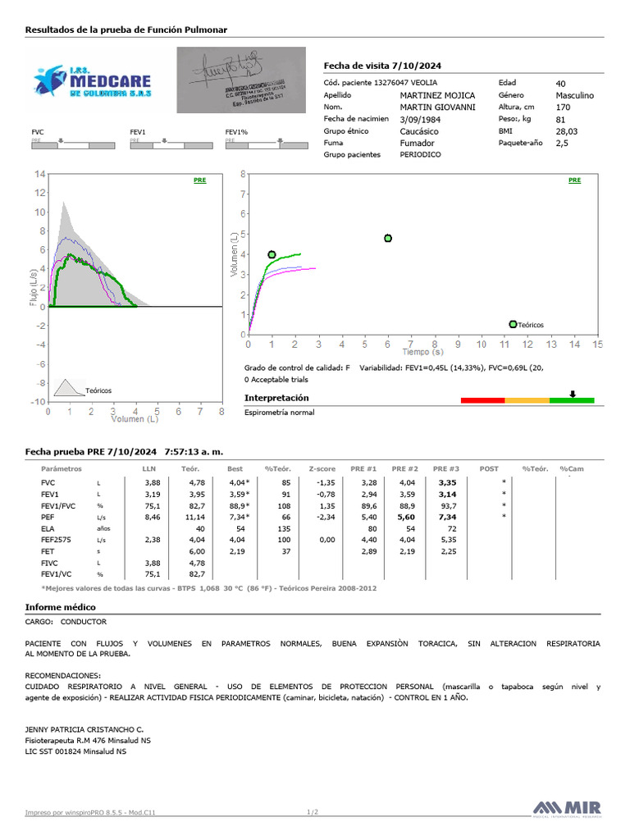Click the 'FEV1/FVC' parameter row label
630x840 pixels.
point(58,506)
